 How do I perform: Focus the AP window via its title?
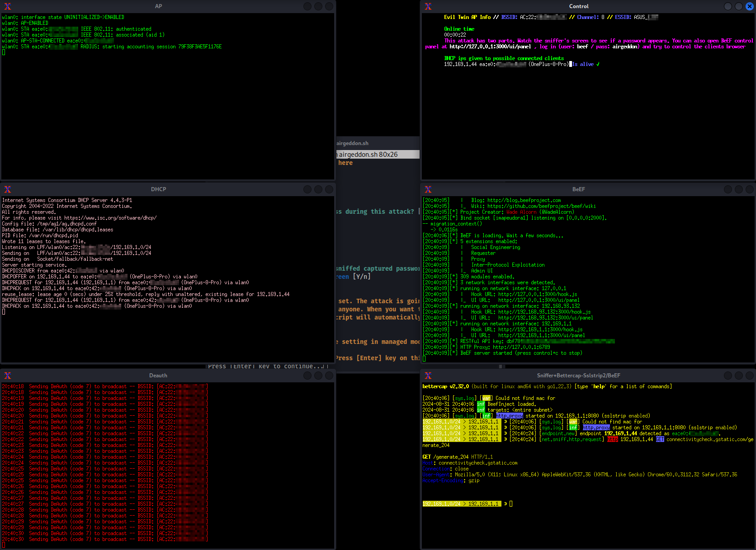tap(158, 6)
